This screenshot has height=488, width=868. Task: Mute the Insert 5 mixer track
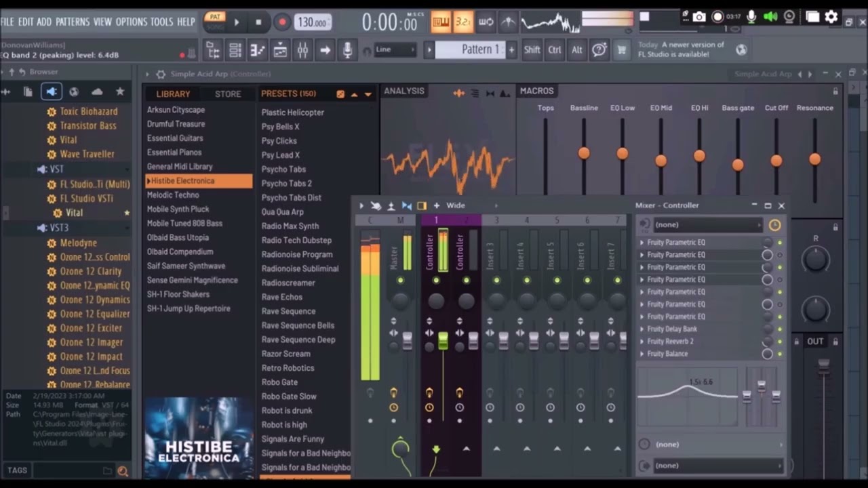tap(557, 280)
